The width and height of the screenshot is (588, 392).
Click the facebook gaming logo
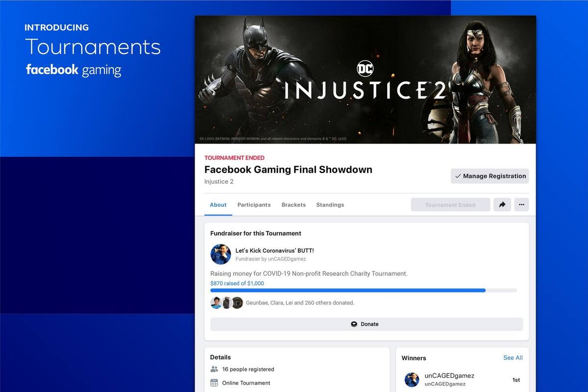[73, 70]
